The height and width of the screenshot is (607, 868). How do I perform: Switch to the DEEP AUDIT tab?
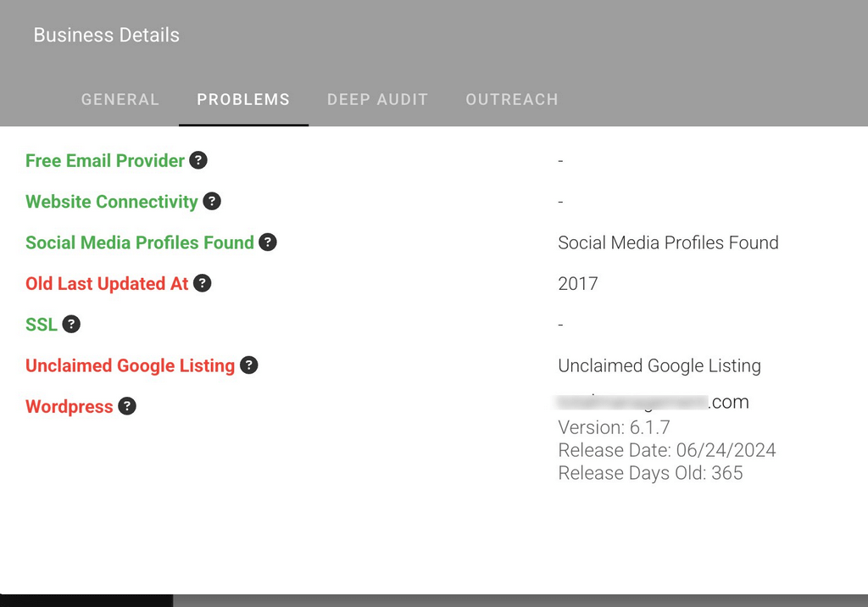pyautogui.click(x=377, y=99)
